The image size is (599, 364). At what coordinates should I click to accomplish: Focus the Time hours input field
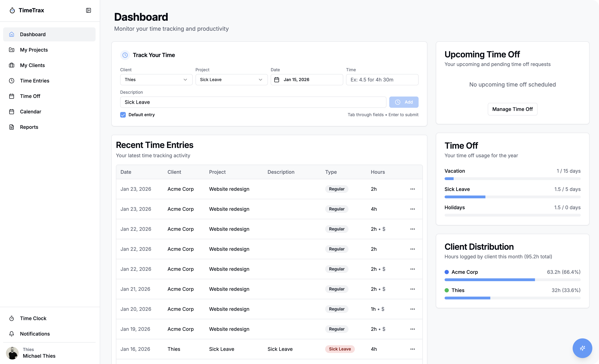tap(382, 80)
